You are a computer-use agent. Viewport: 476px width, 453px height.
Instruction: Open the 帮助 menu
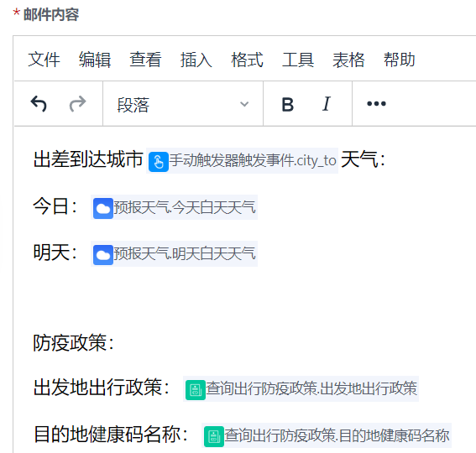pyautogui.click(x=400, y=60)
